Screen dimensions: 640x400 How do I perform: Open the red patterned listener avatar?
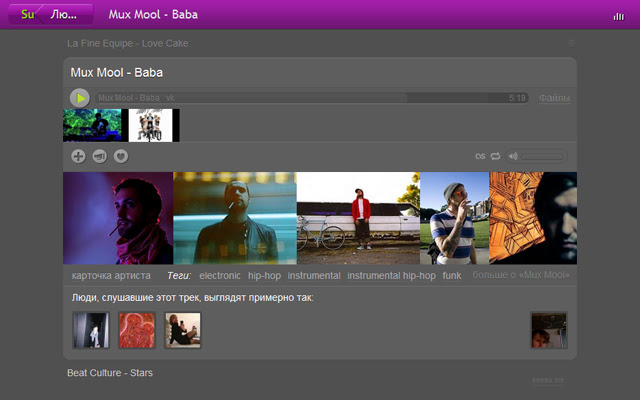coord(137,330)
